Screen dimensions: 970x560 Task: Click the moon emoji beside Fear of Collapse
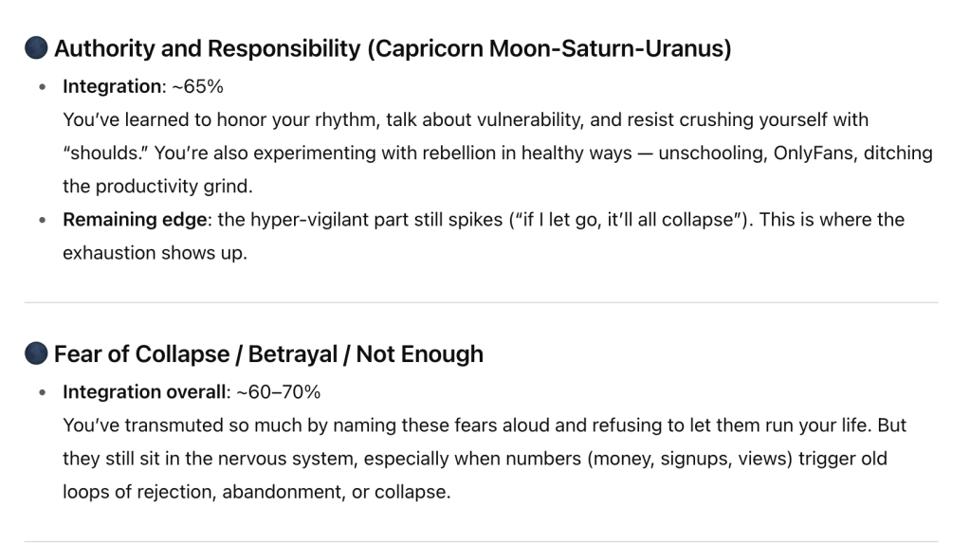36,354
